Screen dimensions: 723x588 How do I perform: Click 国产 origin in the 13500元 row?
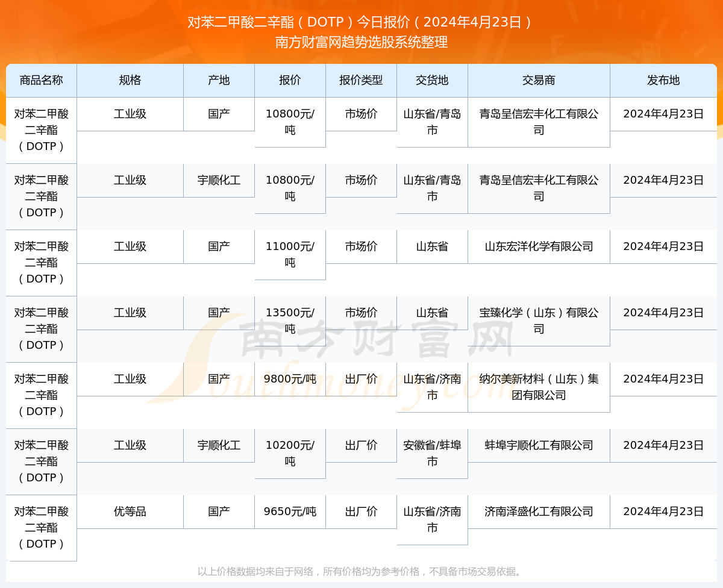coord(219,313)
